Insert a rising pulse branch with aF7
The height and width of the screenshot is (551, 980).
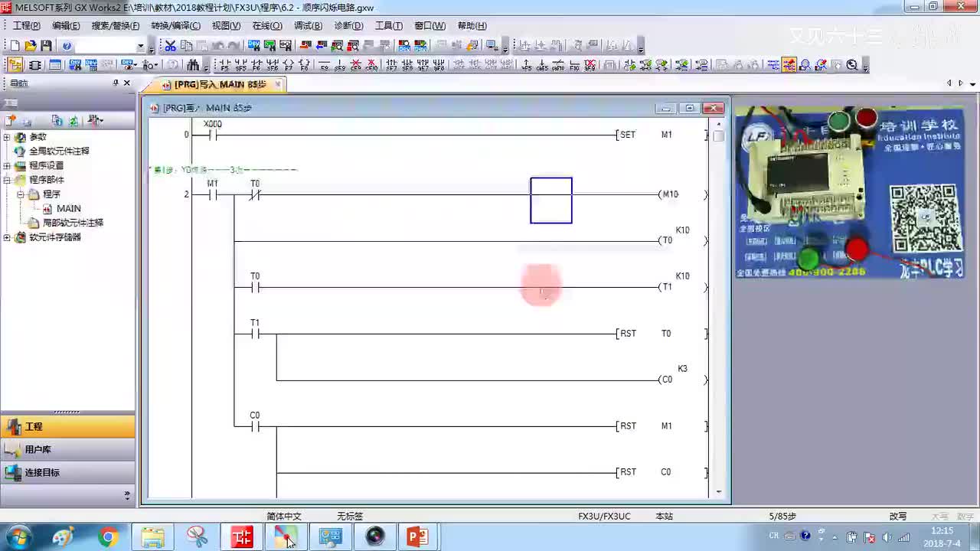423,65
